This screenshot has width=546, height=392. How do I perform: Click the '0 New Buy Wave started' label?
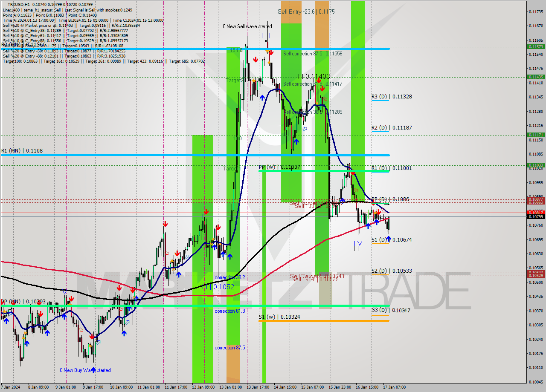(85, 370)
